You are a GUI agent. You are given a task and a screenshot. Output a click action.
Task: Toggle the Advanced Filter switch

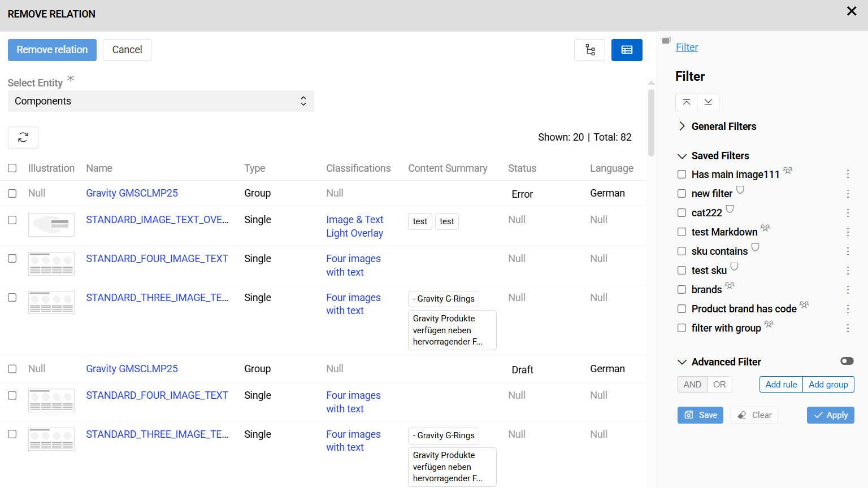tap(847, 361)
